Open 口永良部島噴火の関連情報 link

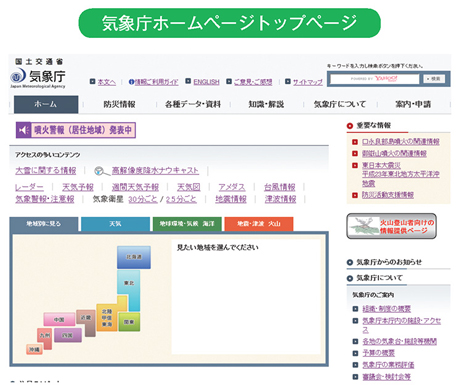(401, 142)
